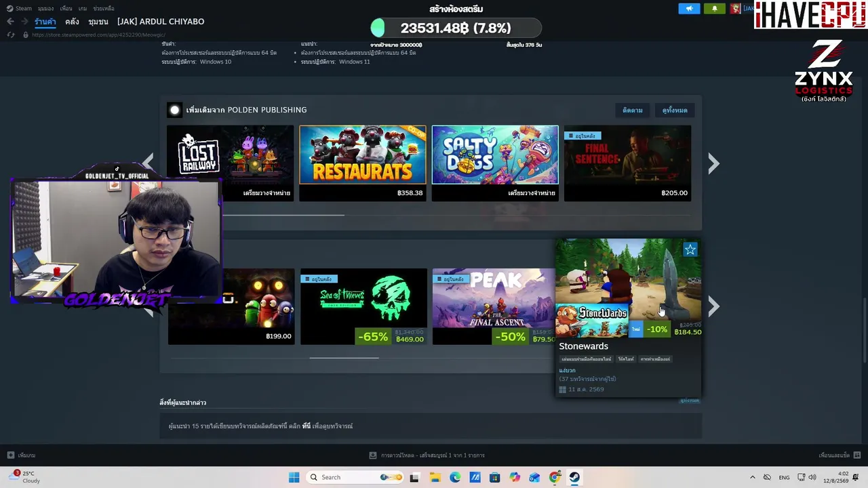This screenshot has height=488, width=868.
Task: Add Stonewards to wishlist using the star icon
Action: point(690,250)
